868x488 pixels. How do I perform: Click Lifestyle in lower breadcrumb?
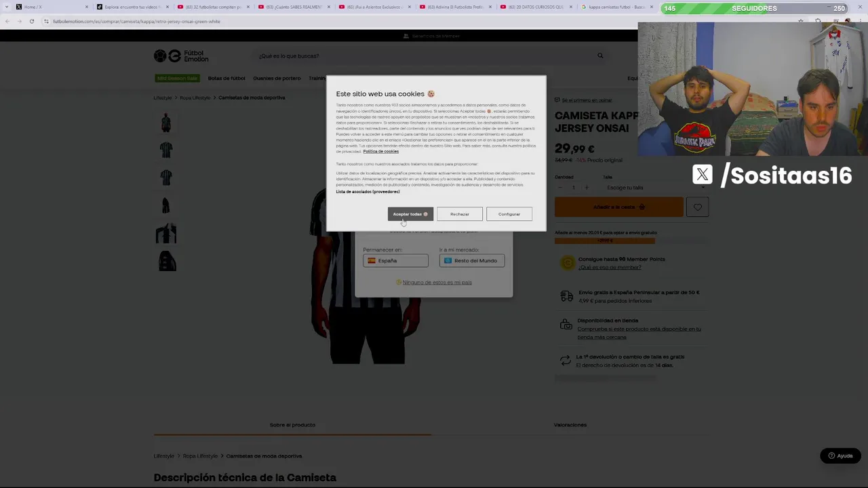(x=164, y=456)
